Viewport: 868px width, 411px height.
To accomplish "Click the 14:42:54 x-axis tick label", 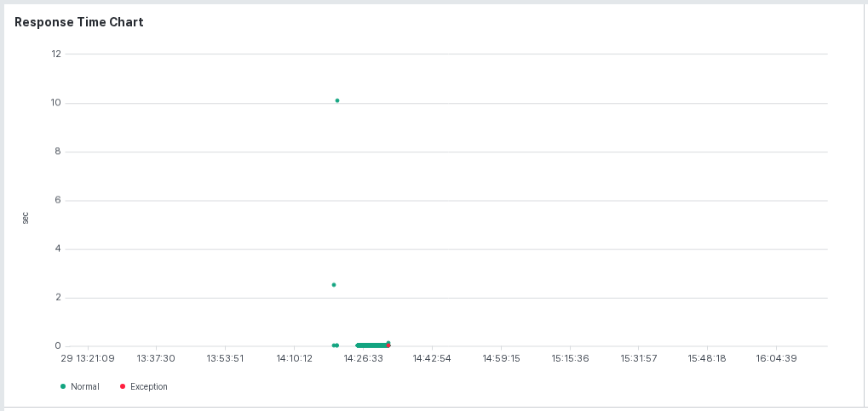I will pyautogui.click(x=432, y=358).
